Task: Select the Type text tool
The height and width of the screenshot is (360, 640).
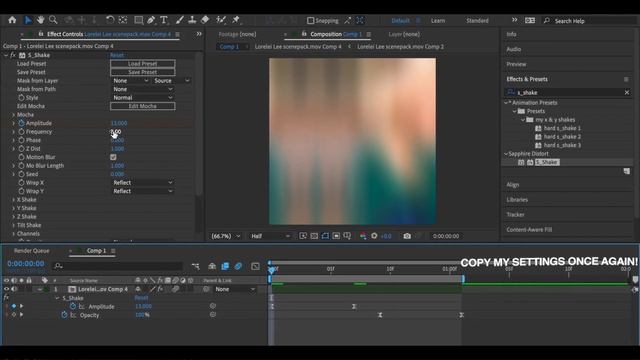Action: (164, 20)
